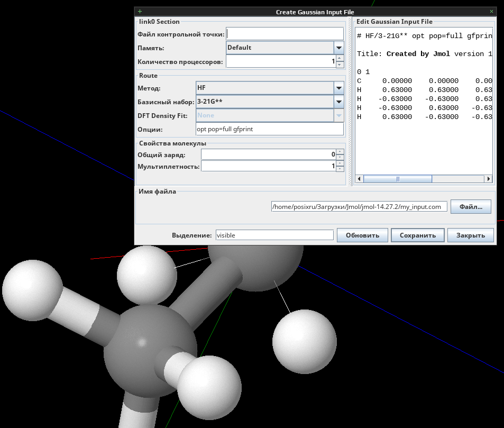Click the Общий заряд number field
This screenshot has height=428, width=504.
click(x=269, y=154)
